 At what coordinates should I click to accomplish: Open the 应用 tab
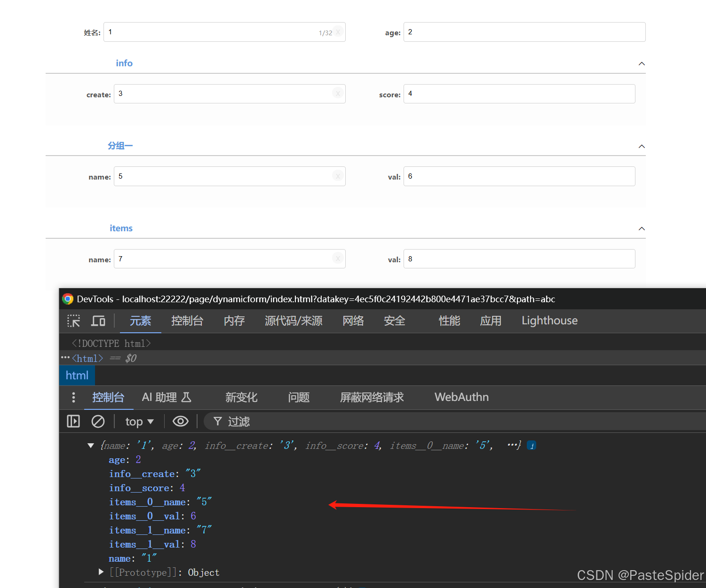coord(491,321)
